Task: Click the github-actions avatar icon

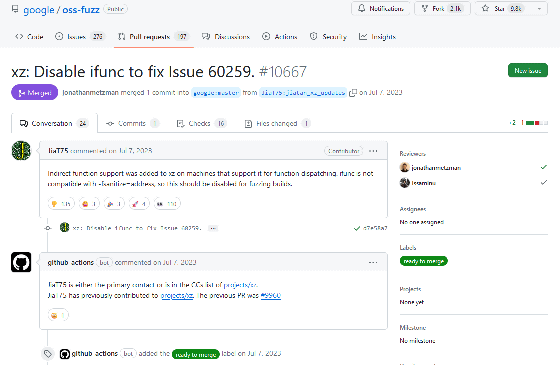Action: [x=21, y=262]
